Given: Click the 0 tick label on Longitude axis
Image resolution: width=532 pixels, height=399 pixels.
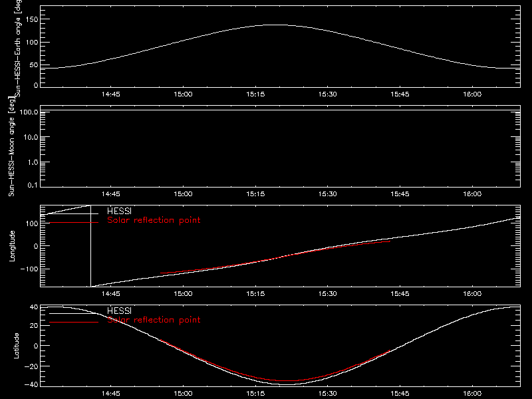Looking at the screenshot, I should click(x=37, y=246).
